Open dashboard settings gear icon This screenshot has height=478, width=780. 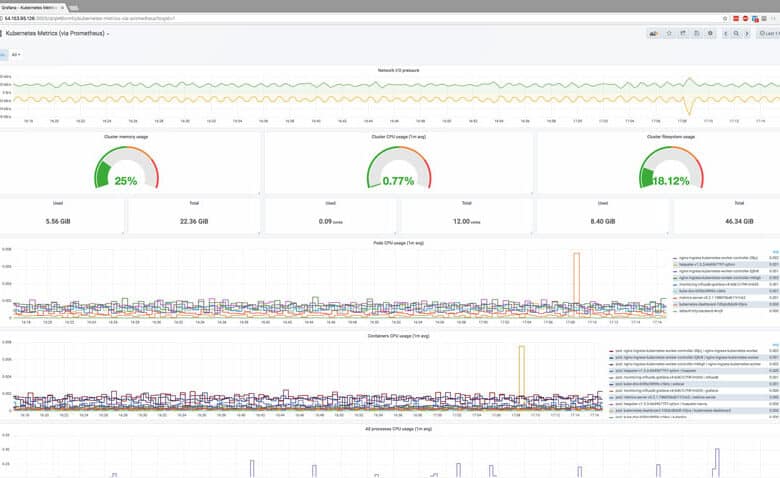pyautogui.click(x=710, y=33)
